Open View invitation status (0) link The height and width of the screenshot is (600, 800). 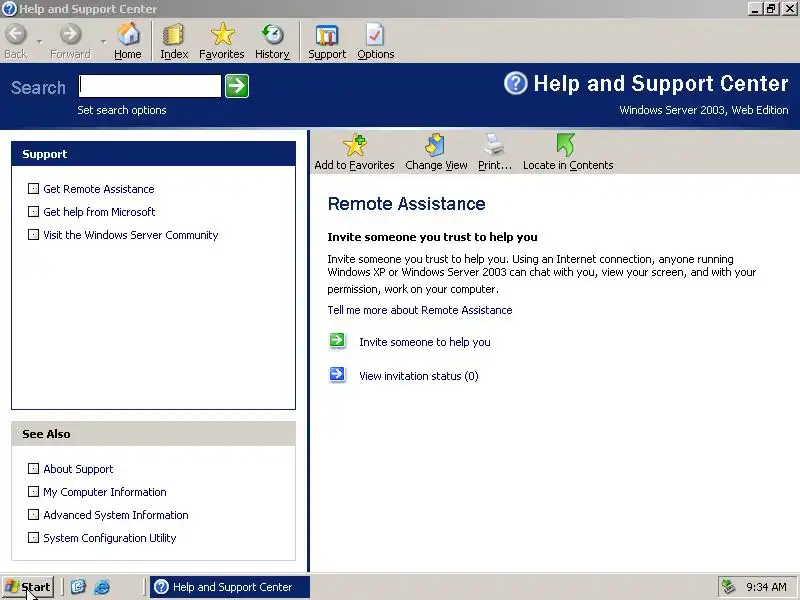point(419,376)
